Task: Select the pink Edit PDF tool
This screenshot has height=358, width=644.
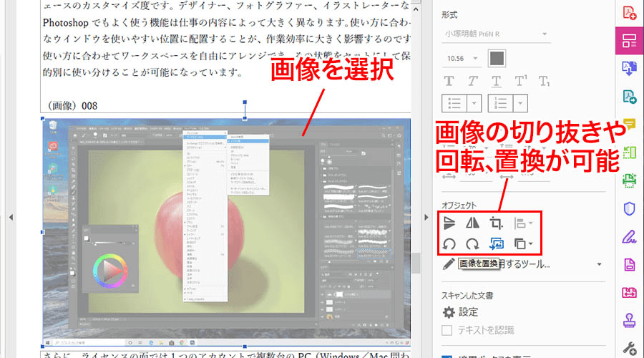Action: (629, 40)
